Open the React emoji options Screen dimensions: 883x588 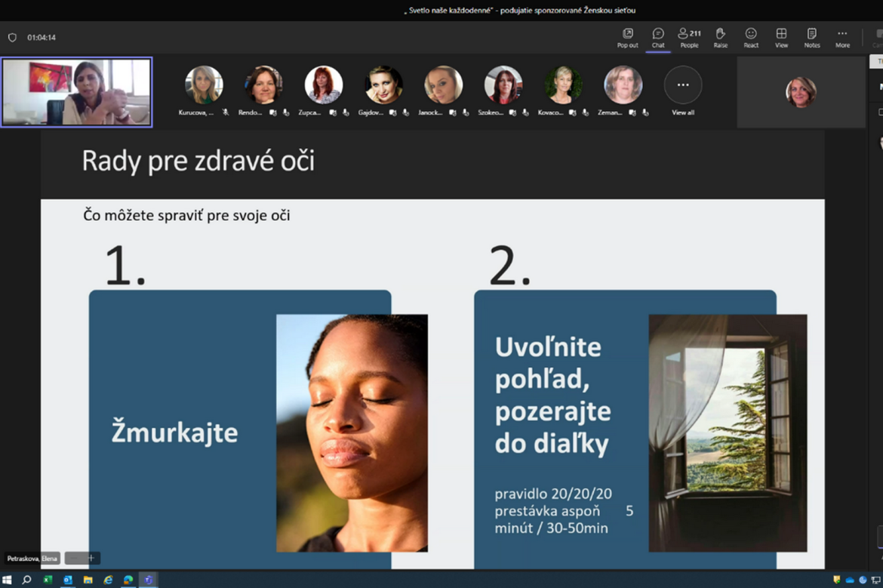[751, 38]
